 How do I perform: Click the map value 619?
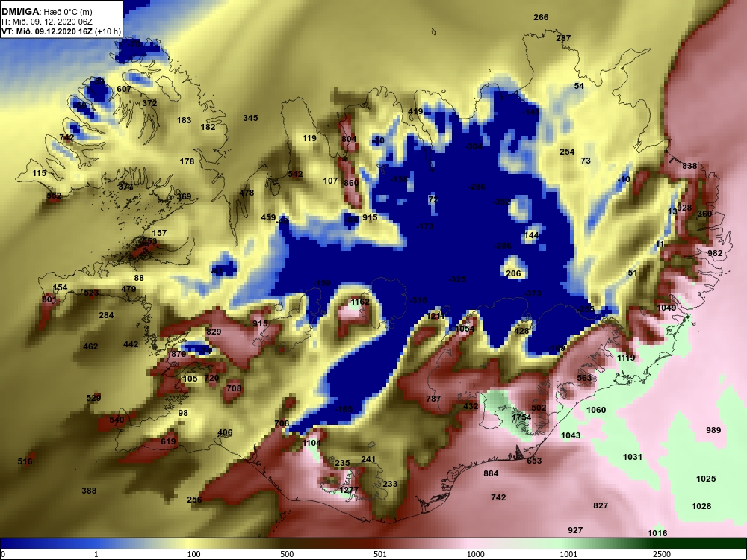pos(168,441)
